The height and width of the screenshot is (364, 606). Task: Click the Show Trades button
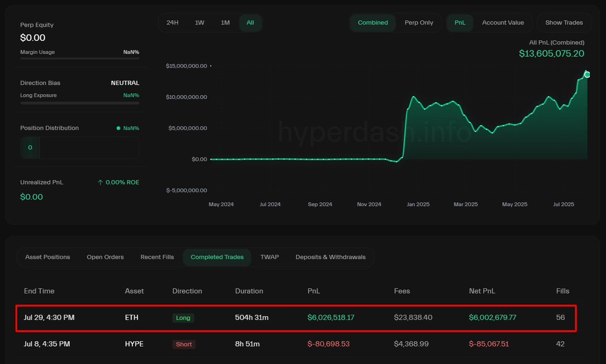[564, 23]
